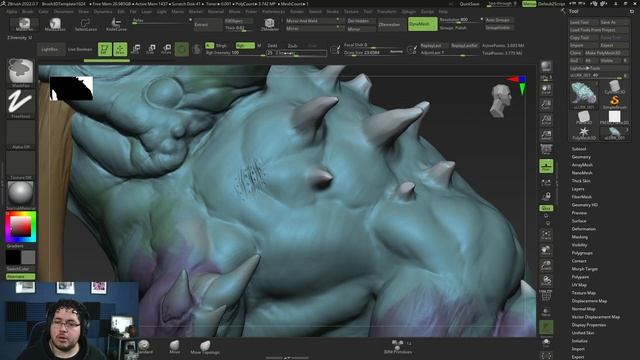The height and width of the screenshot is (360, 640).
Task: Open the Document menu
Action: coord(63,11)
